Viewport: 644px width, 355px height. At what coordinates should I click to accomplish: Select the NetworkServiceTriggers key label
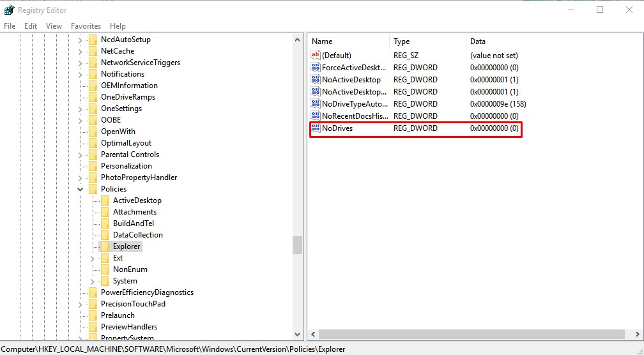pos(141,63)
